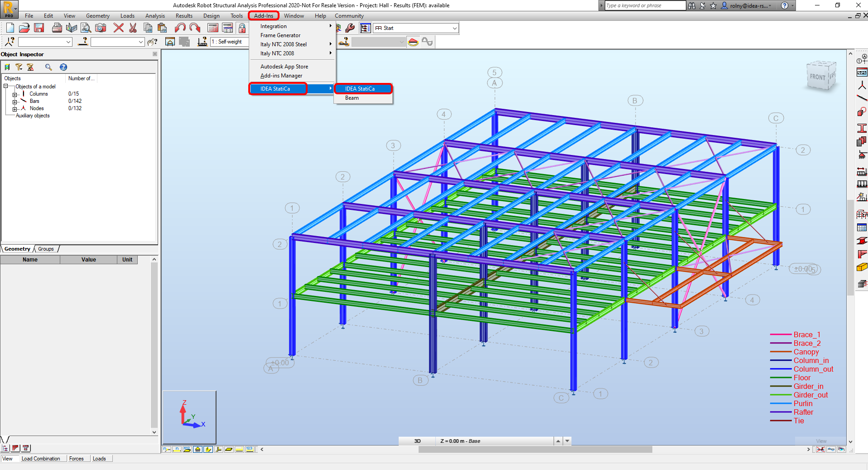Toggle the padlock lock icon in toolbar

click(242, 28)
